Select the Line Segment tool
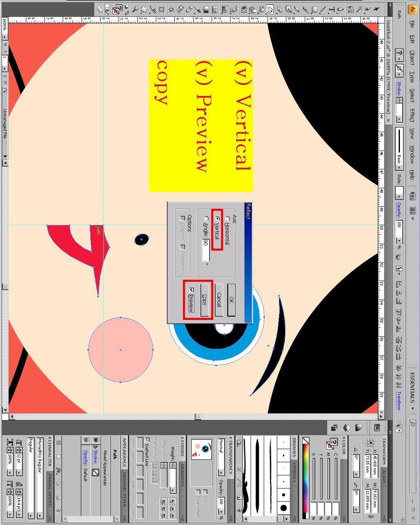The image size is (420, 525). [x=323, y=9]
